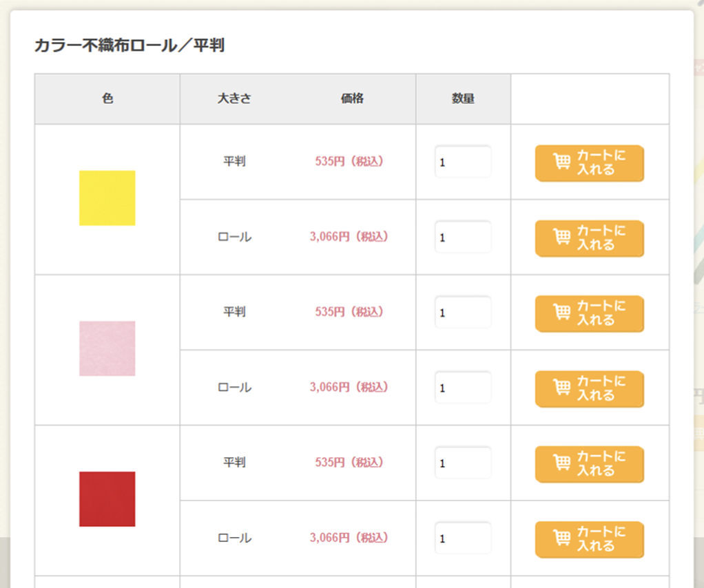The width and height of the screenshot is (704, 588).
Task: Click the red color swatch
Action: [x=107, y=499]
